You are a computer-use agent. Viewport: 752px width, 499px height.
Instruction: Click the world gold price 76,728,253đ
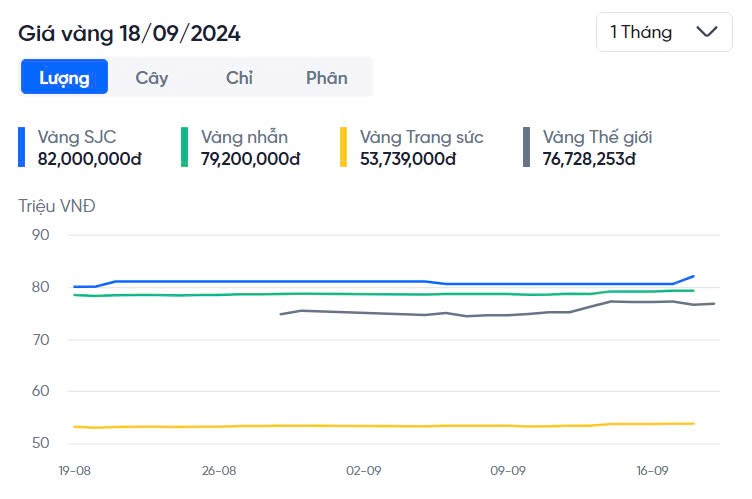coord(588,158)
